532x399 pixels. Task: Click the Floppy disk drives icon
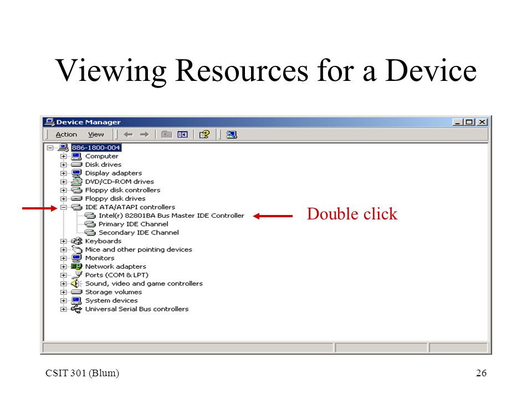(x=76, y=198)
